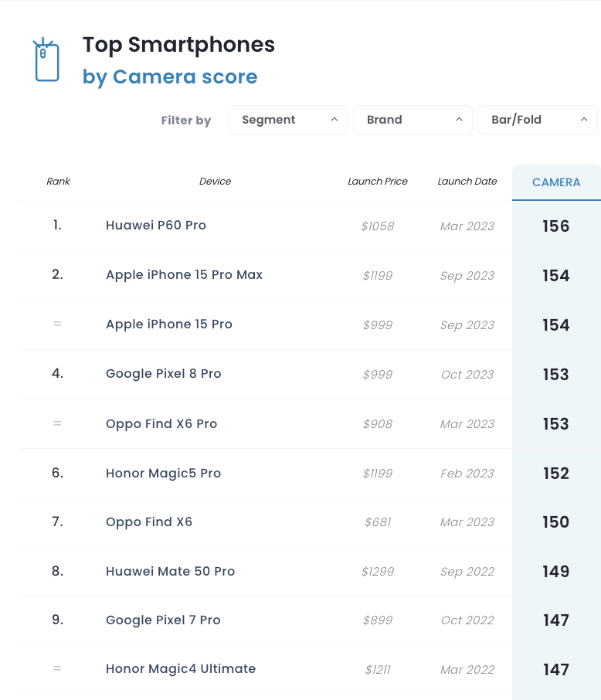Image resolution: width=601 pixels, height=700 pixels.
Task: Click the smartphone camera icon in header
Action: [46, 59]
